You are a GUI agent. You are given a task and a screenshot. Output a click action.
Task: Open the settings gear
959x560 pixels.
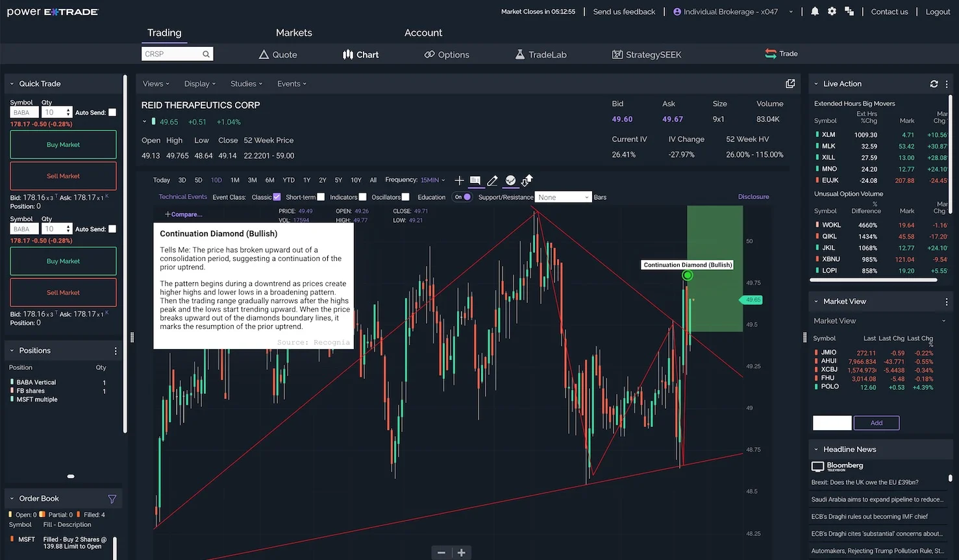832,12
